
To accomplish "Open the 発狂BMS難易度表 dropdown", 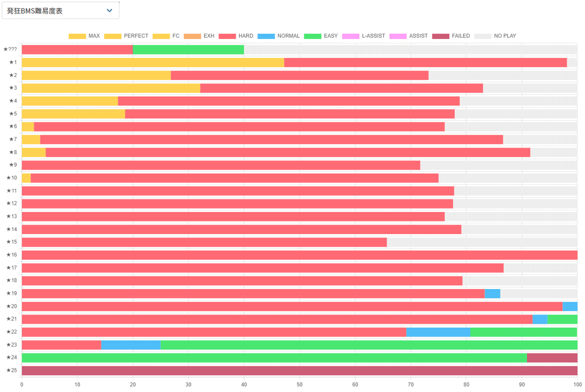I will [x=60, y=10].
